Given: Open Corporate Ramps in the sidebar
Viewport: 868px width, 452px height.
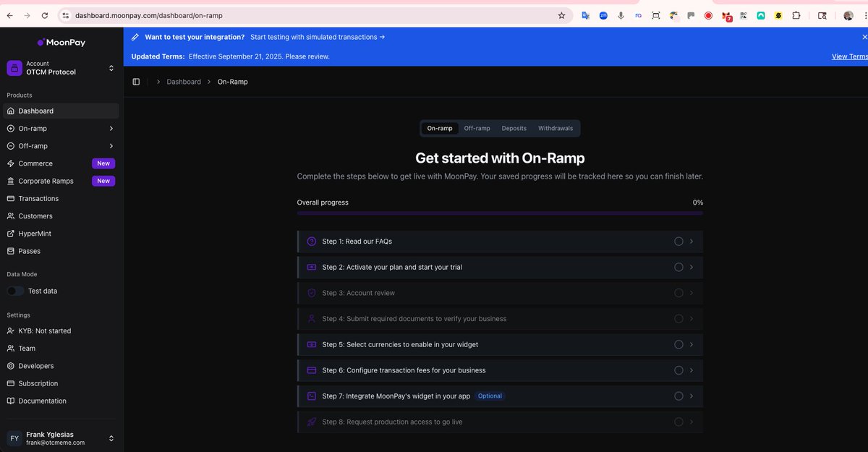Looking at the screenshot, I should pos(61,181).
